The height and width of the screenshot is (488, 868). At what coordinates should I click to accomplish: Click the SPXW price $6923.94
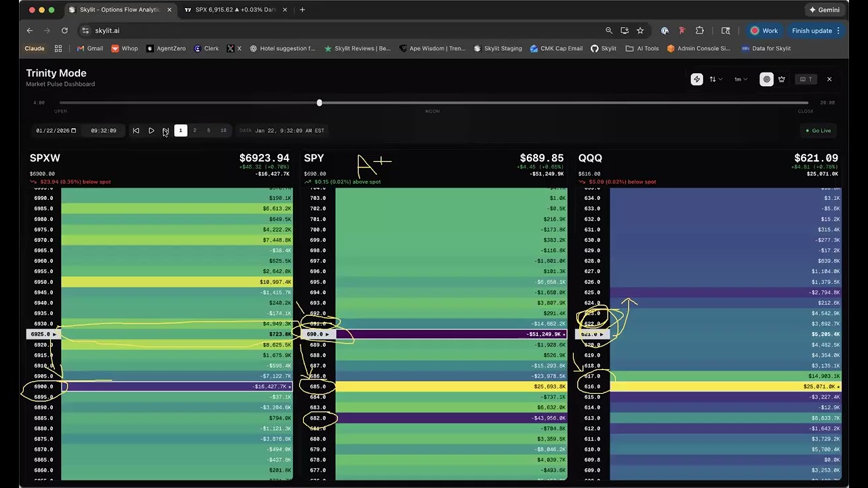tap(264, 158)
